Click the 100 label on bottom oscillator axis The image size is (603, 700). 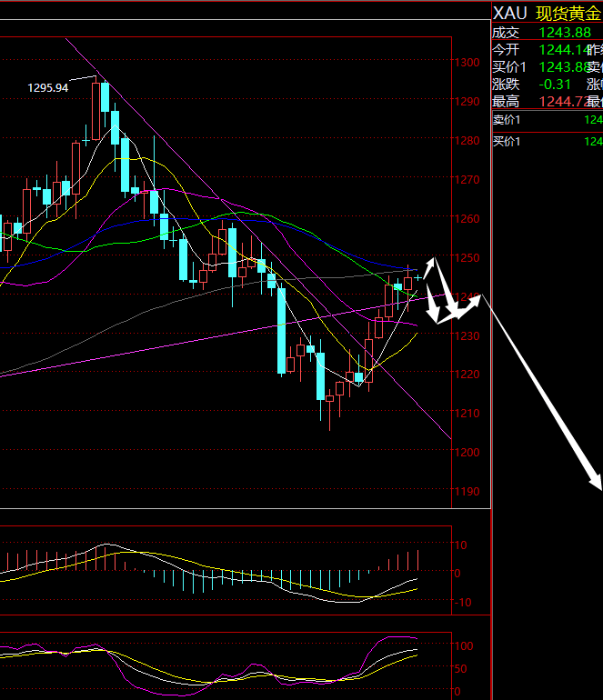464,646
